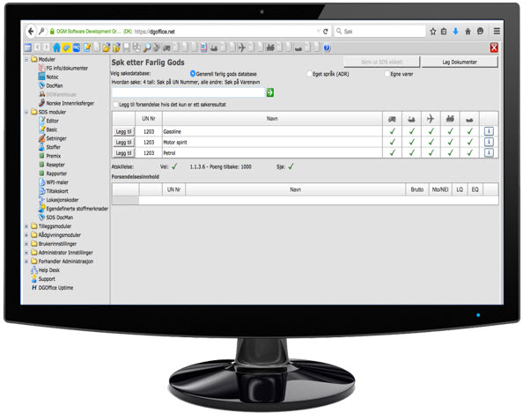
Task: Click the red document icon in toolbar
Action: [203, 48]
